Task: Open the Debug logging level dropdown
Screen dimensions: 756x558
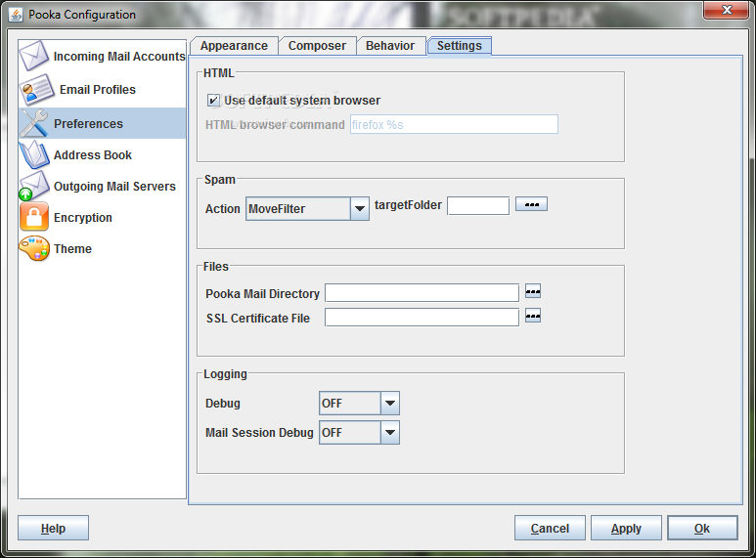Action: [359, 403]
